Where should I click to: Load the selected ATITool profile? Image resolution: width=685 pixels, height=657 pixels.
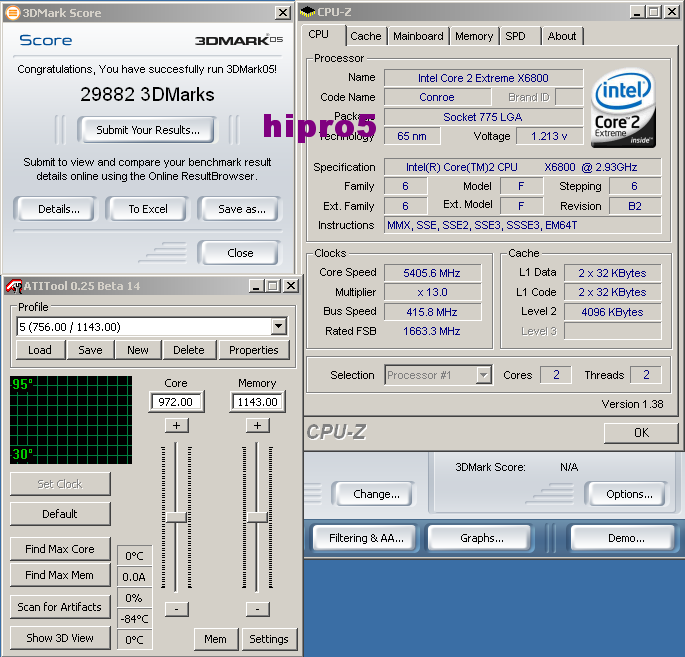(x=40, y=350)
